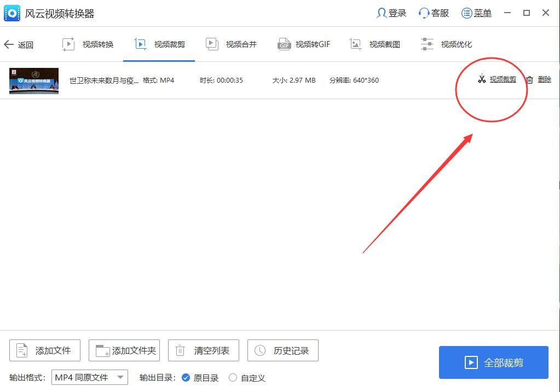
Task: Click the 大小: 2.97 MB text
Action: (x=294, y=80)
